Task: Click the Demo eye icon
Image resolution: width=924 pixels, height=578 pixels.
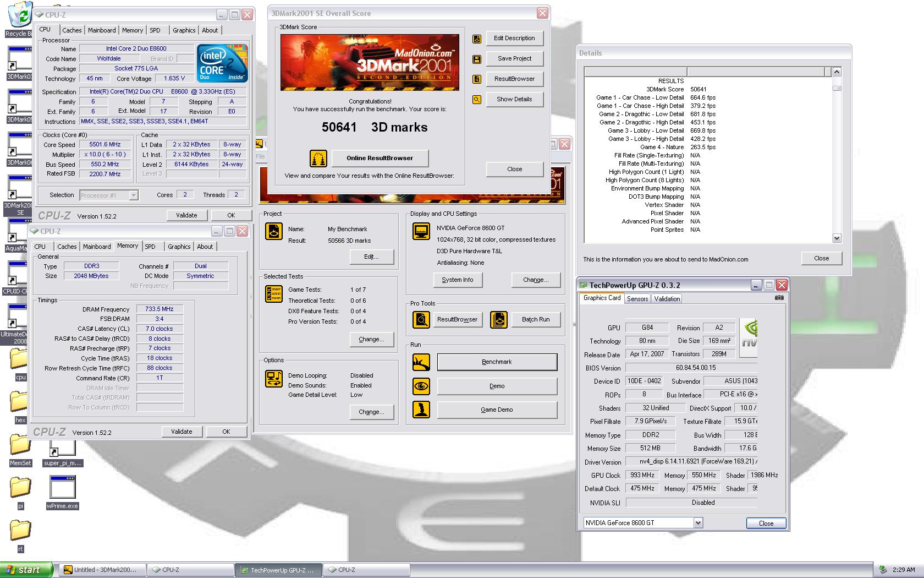Action: [x=421, y=386]
